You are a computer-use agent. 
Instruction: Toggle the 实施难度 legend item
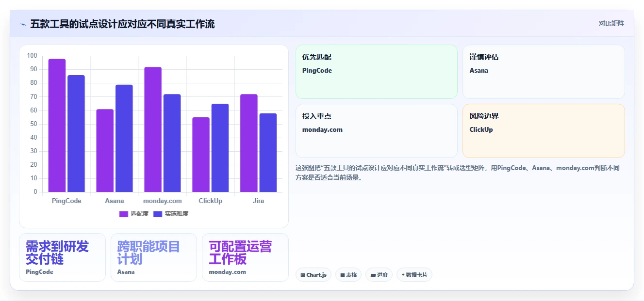click(171, 214)
